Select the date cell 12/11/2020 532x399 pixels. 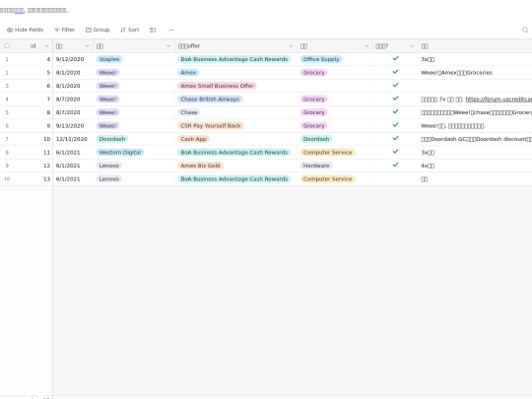click(73, 139)
